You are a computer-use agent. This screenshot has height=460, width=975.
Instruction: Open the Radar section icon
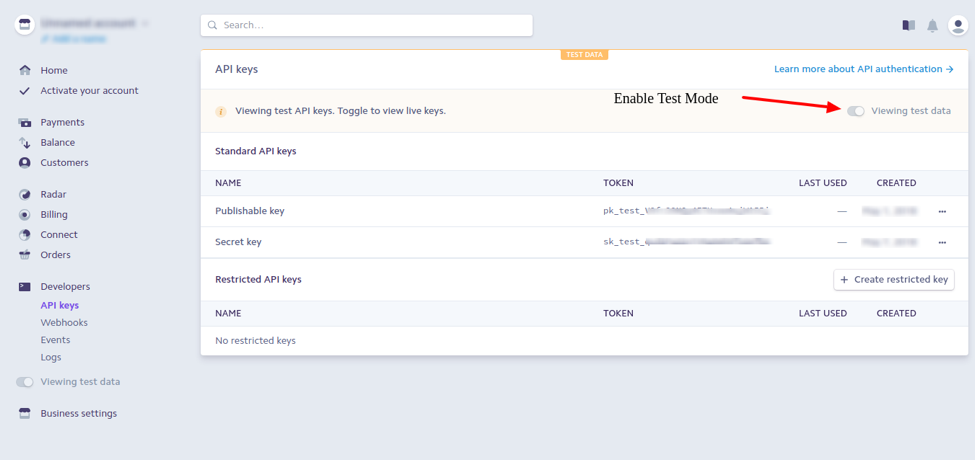pyautogui.click(x=25, y=195)
